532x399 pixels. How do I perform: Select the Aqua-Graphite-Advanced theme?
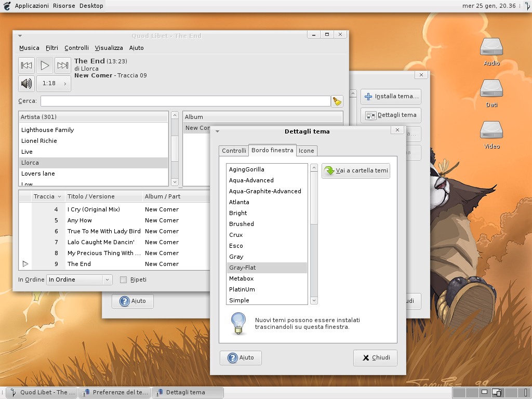click(267, 191)
